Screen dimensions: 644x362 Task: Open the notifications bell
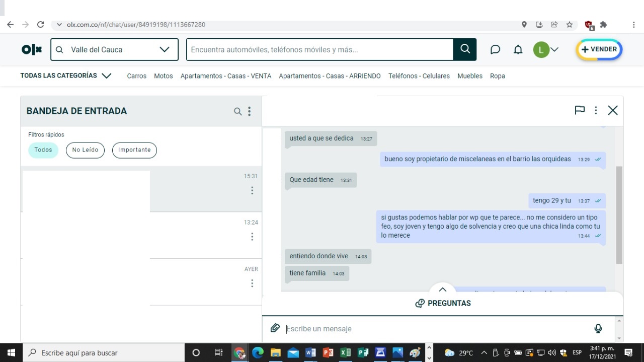pyautogui.click(x=518, y=49)
